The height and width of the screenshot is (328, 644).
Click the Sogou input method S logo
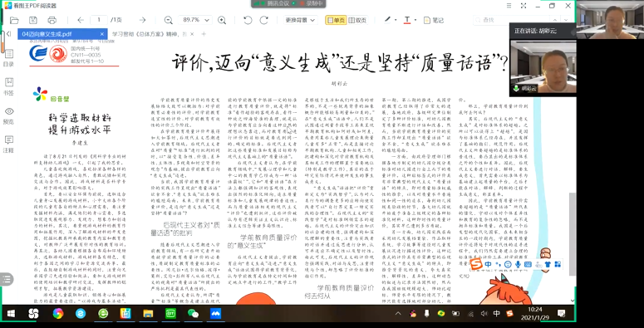point(476,264)
